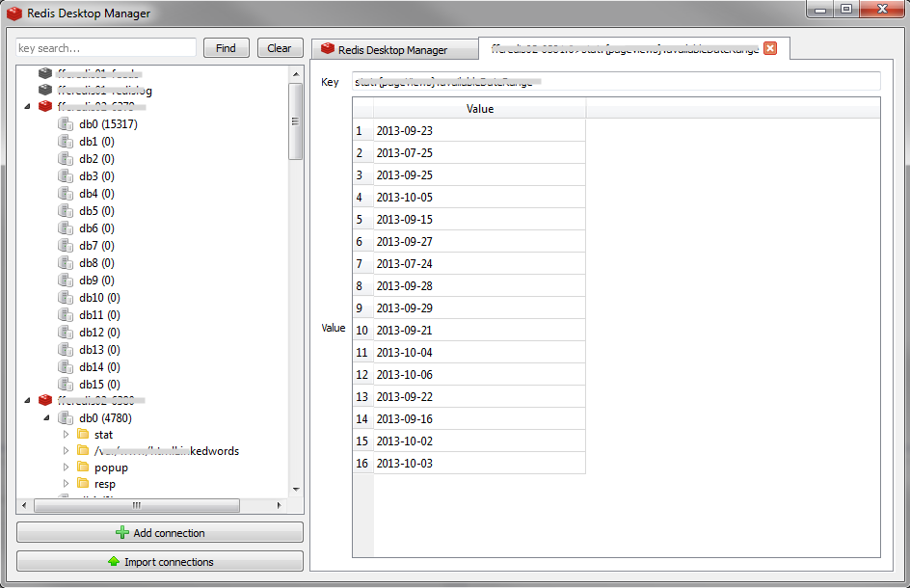This screenshot has height=588, width=910.
Task: Click the db0 (4780) database icon
Action: (x=66, y=418)
